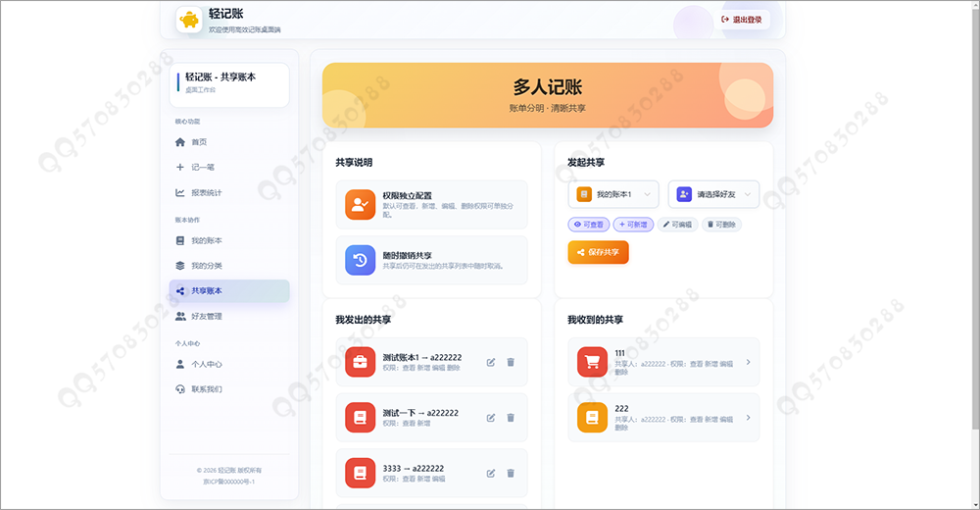The width and height of the screenshot is (980, 510).
Task: Open 联系我们 in the sidebar
Action: 229,389
